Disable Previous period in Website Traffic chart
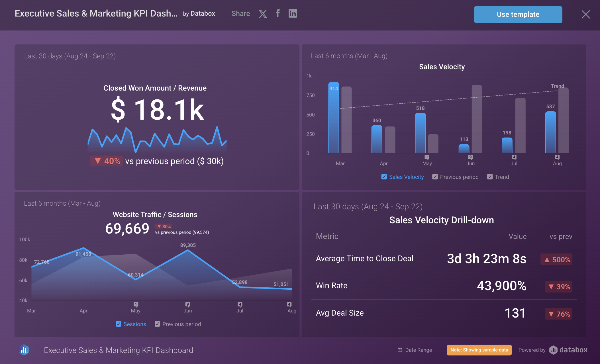 (157, 324)
